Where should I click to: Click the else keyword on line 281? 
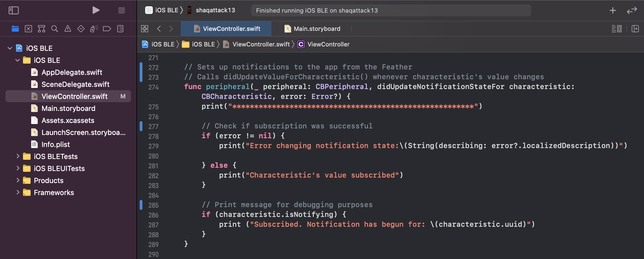[219, 165]
